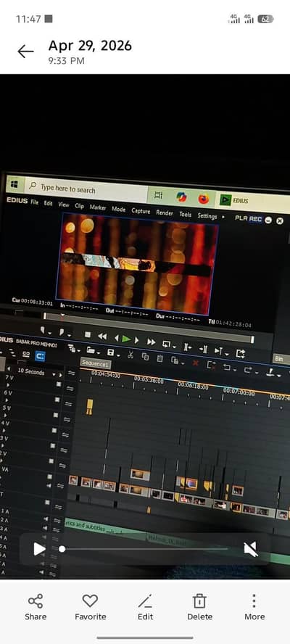
Task: Click the Windows Start button in the photo
Action: coord(15,184)
